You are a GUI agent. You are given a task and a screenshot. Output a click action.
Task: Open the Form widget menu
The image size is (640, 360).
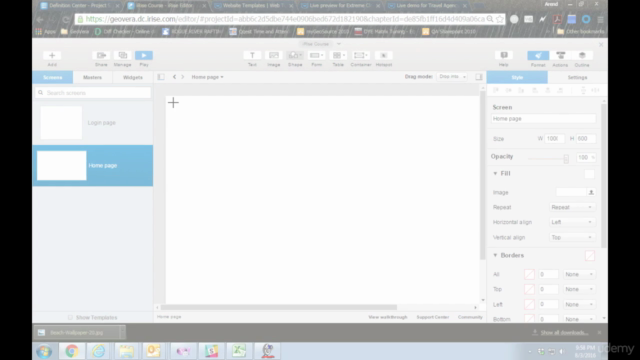[316, 56]
